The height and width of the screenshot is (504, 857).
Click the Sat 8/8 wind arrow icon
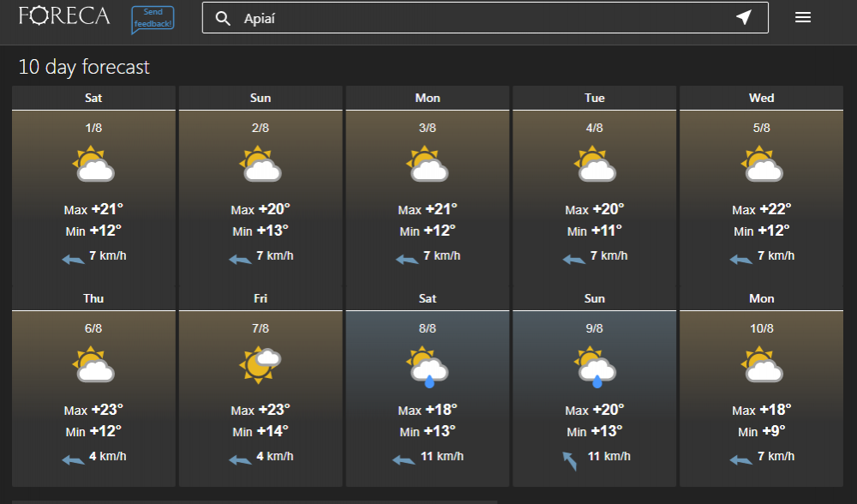coord(403,459)
